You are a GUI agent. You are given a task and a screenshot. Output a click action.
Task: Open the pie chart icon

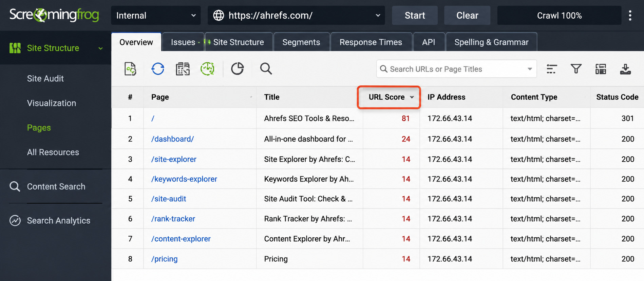point(237,68)
